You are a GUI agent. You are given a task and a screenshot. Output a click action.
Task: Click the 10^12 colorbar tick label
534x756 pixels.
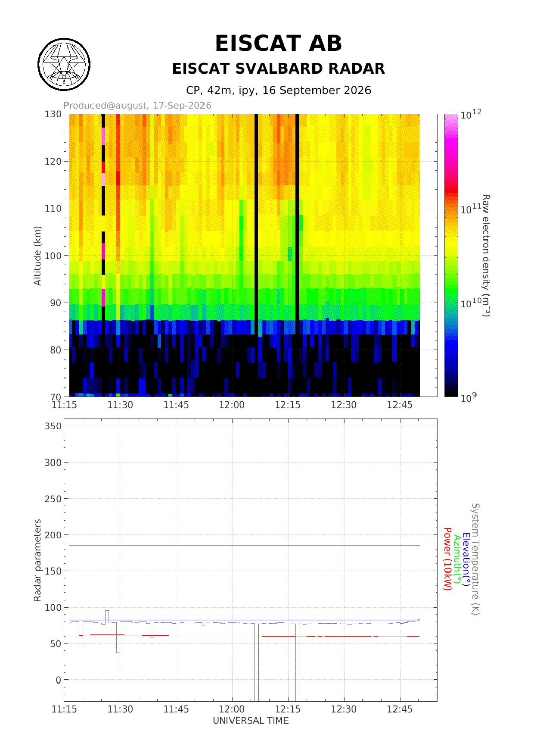pyautogui.click(x=471, y=115)
